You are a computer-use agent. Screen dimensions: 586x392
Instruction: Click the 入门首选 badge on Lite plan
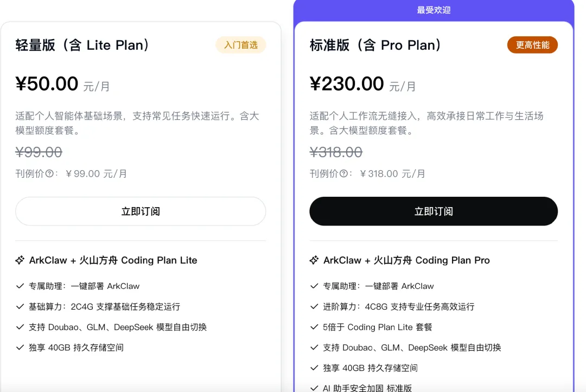[241, 45]
